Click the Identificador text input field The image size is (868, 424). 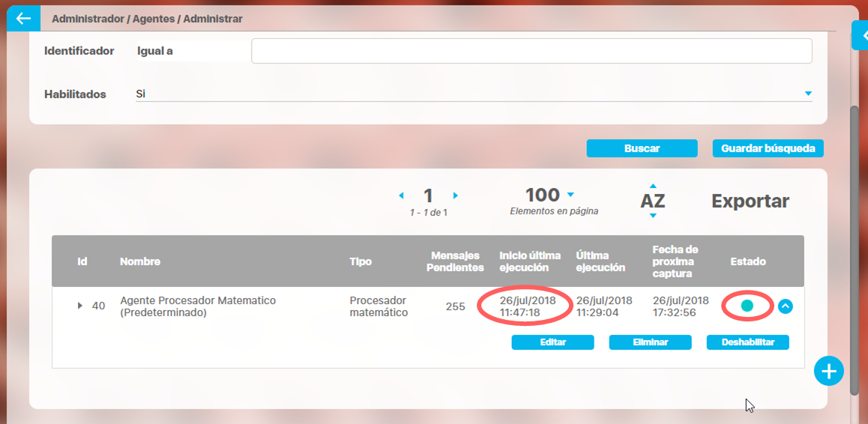pyautogui.click(x=531, y=51)
